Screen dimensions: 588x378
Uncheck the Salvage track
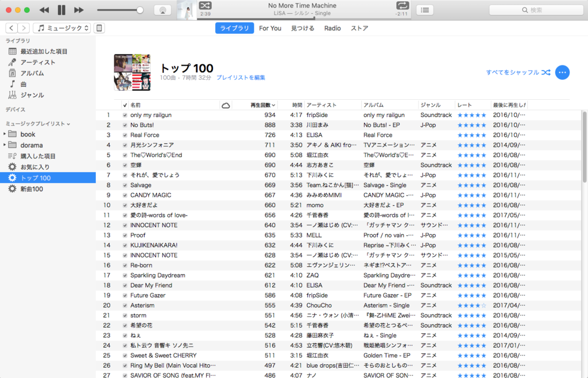tap(125, 185)
